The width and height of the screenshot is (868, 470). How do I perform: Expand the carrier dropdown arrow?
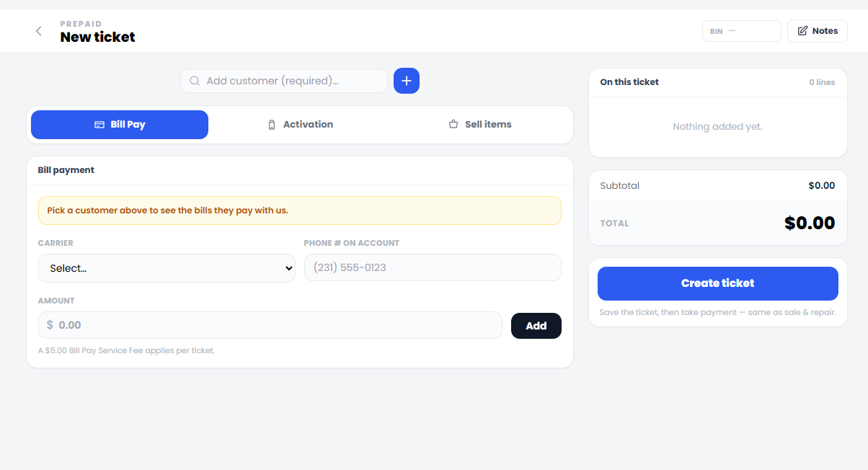(289, 268)
